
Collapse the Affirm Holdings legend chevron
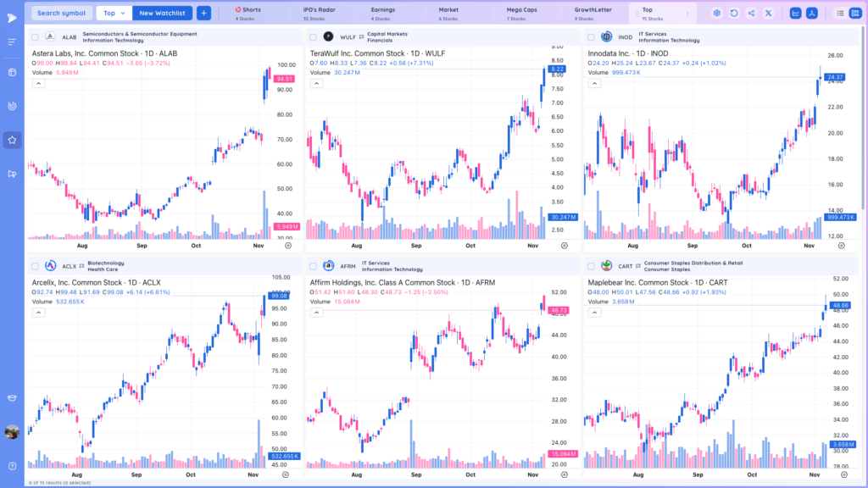tap(316, 313)
